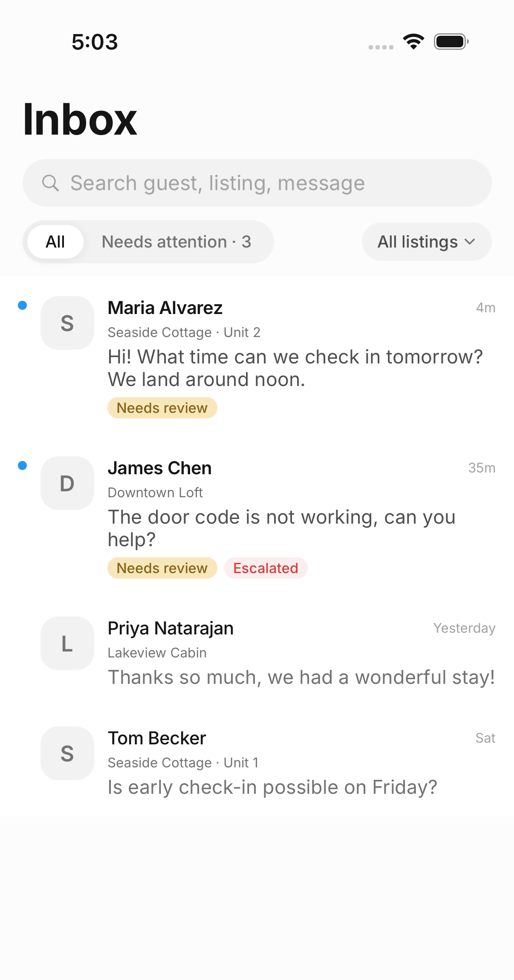This screenshot has width=514, height=980.
Task: Tap the Yesterday timestamp
Action: (464, 628)
